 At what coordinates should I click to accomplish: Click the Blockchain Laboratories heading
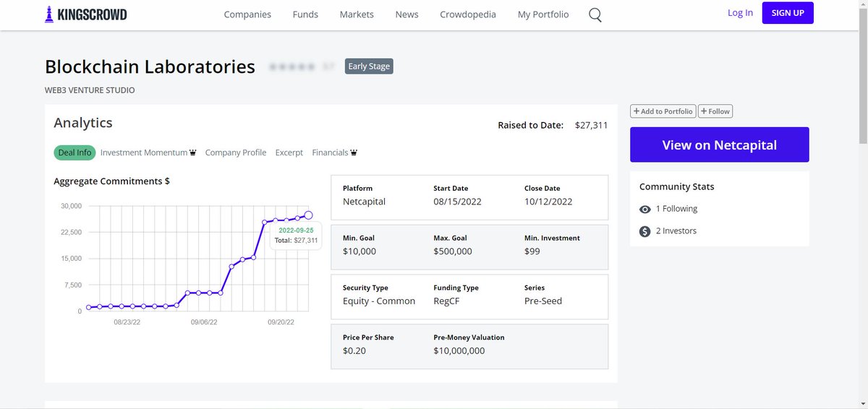coord(150,66)
